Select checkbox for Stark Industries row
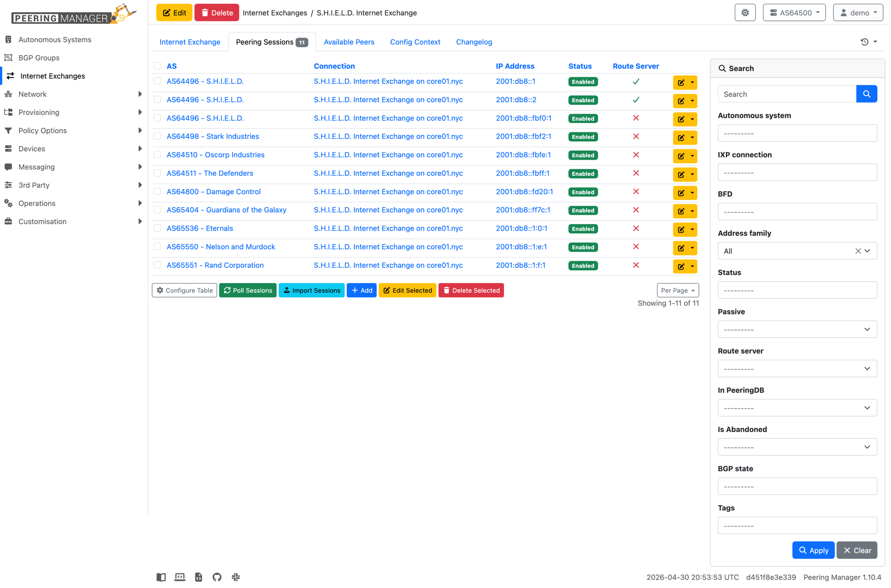This screenshot has width=891, height=588. coord(157,136)
